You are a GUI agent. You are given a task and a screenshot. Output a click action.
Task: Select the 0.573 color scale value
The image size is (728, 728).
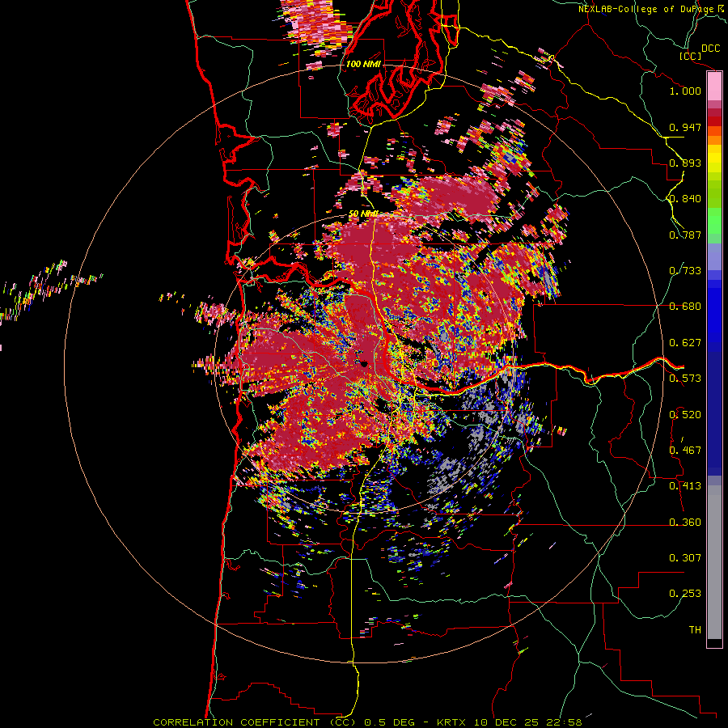(x=685, y=379)
